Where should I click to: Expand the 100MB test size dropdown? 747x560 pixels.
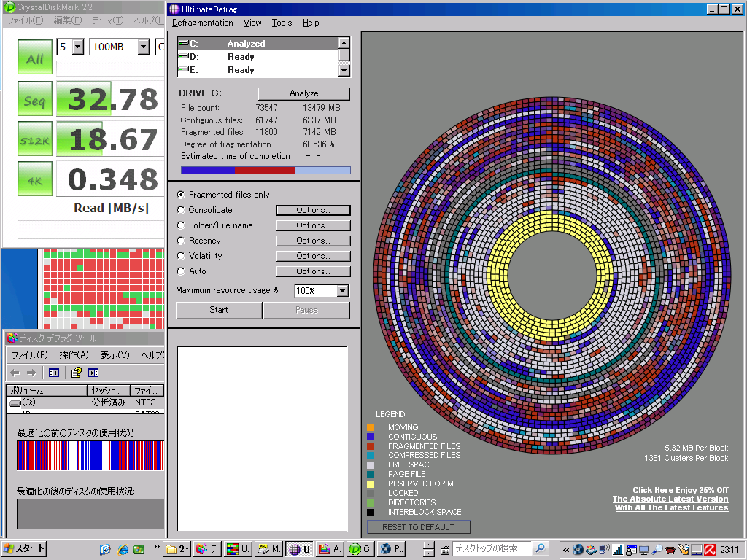(x=142, y=47)
